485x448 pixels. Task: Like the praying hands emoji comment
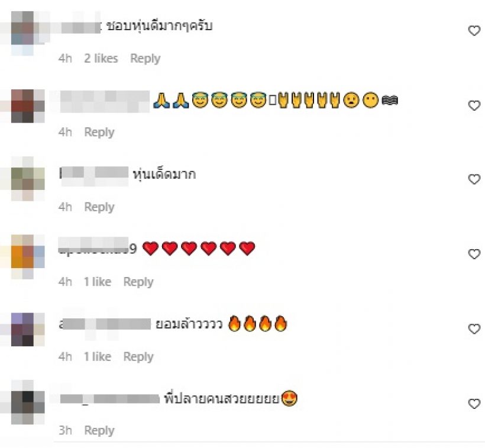(x=474, y=105)
